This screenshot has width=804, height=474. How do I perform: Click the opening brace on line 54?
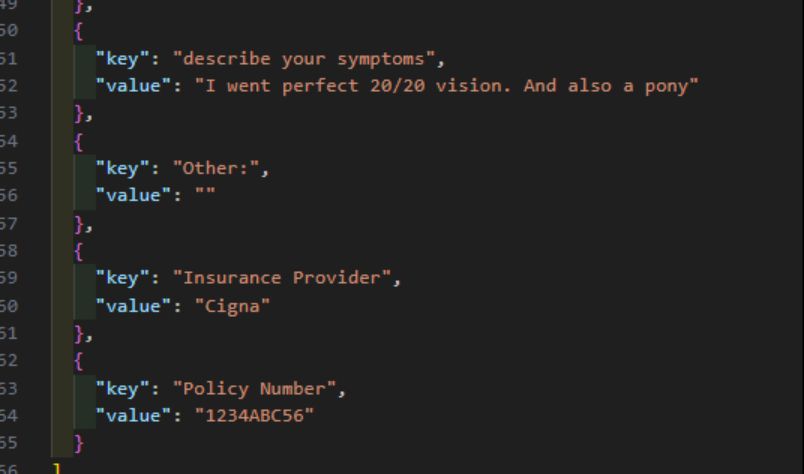(78, 142)
